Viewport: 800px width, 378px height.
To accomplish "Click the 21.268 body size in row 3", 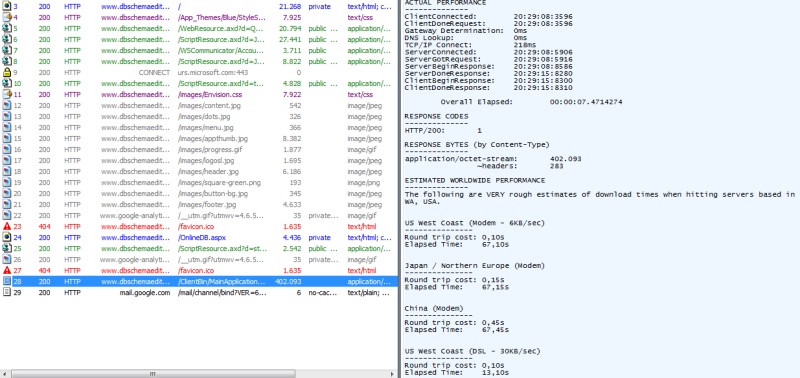I will click(x=290, y=7).
